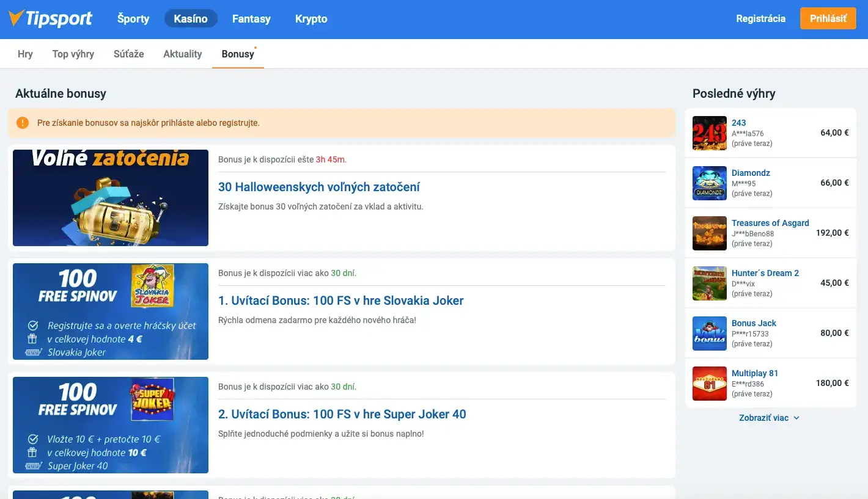Open 30 Halloweenskych voľných zatočení bonus link
The height and width of the screenshot is (499, 868).
click(318, 187)
